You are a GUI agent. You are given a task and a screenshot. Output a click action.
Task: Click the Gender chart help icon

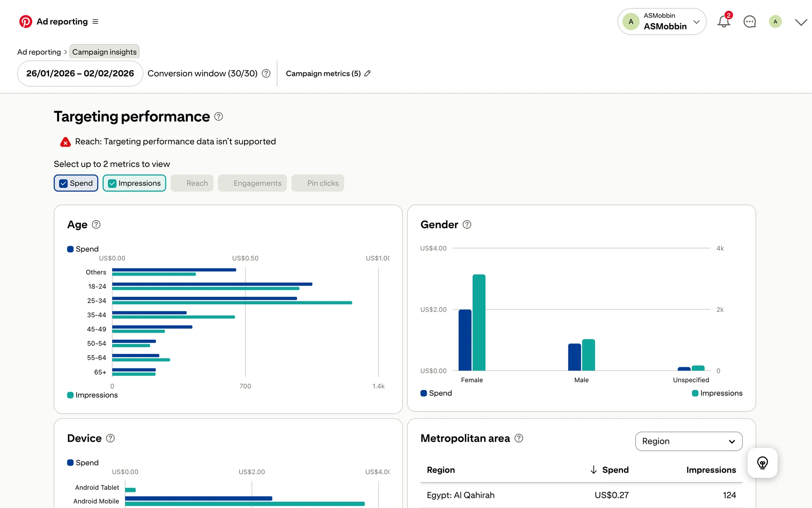tap(467, 225)
